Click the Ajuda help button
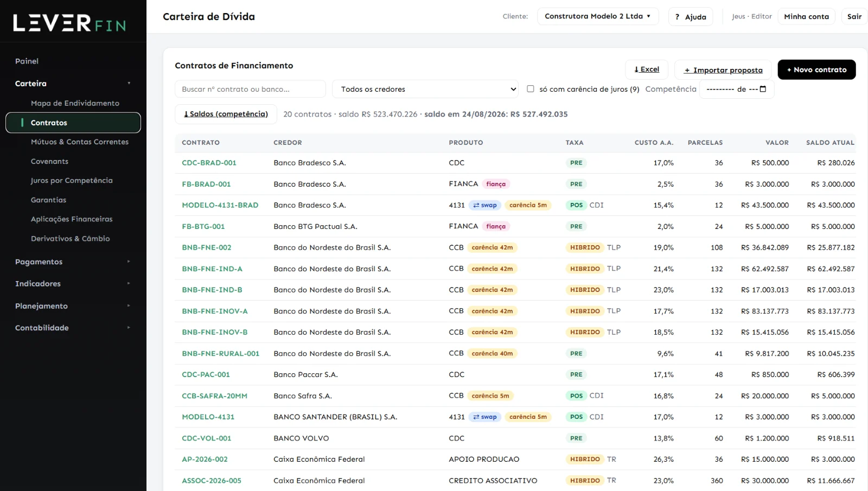 (691, 17)
